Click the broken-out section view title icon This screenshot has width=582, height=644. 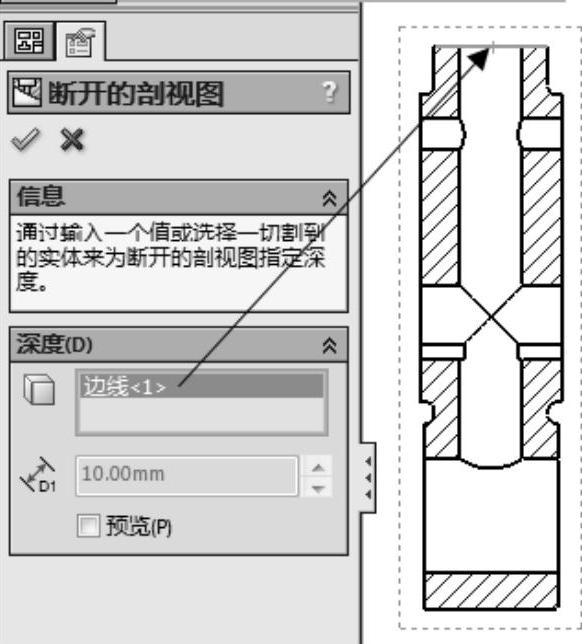[x=27, y=92]
